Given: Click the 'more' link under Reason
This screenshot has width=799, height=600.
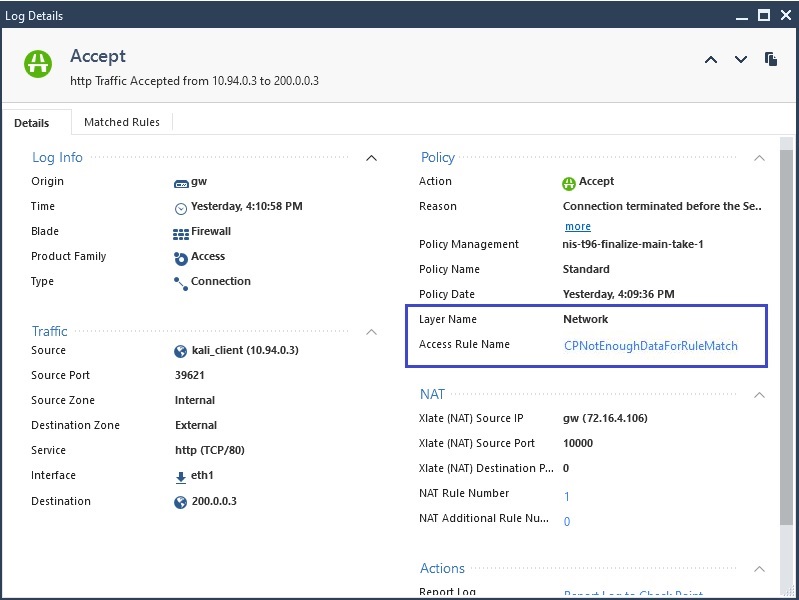Looking at the screenshot, I should coord(578,226).
